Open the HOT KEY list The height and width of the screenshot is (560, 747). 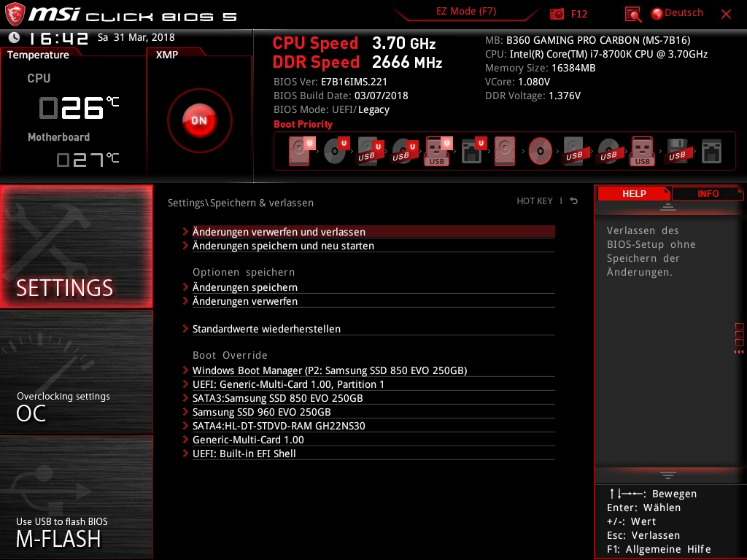(x=535, y=201)
